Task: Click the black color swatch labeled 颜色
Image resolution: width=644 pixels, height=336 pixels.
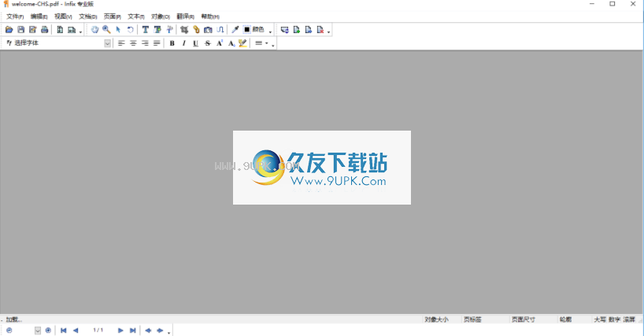Action: [247, 30]
